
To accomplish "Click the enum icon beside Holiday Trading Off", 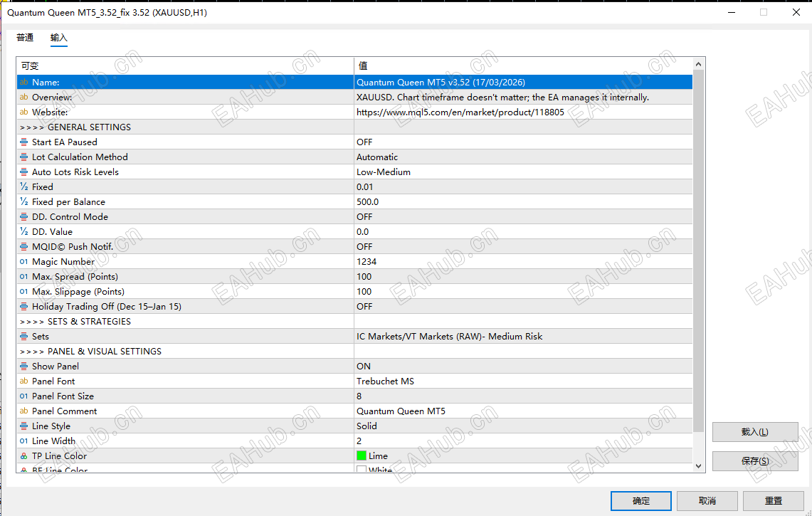I will [x=23, y=307].
